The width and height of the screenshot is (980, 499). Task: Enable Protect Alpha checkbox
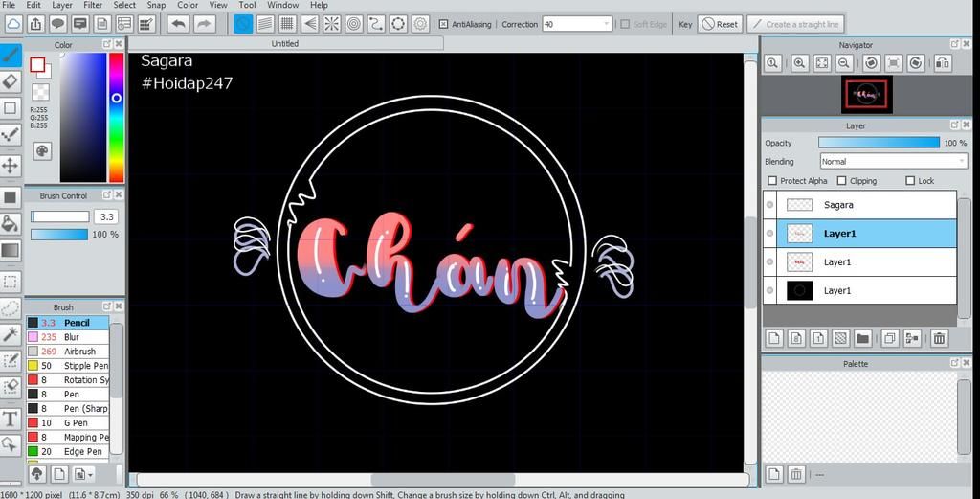(772, 181)
